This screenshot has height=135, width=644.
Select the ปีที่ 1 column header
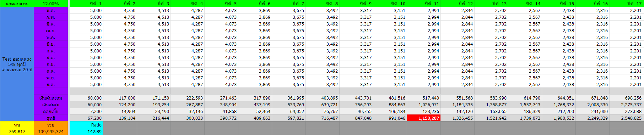click(x=86, y=4)
